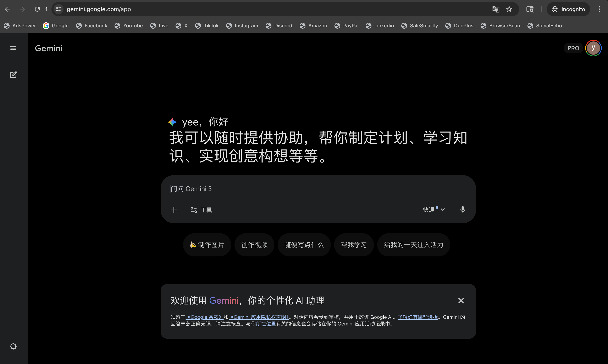Viewport: 608px width, 364px height.
Task: Open Gemini settings via the gear icon
Action: click(13, 346)
